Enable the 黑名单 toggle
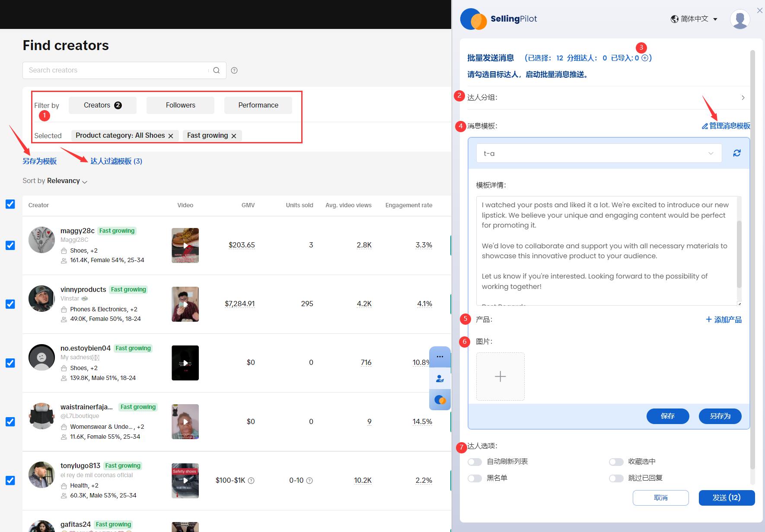 click(x=475, y=478)
